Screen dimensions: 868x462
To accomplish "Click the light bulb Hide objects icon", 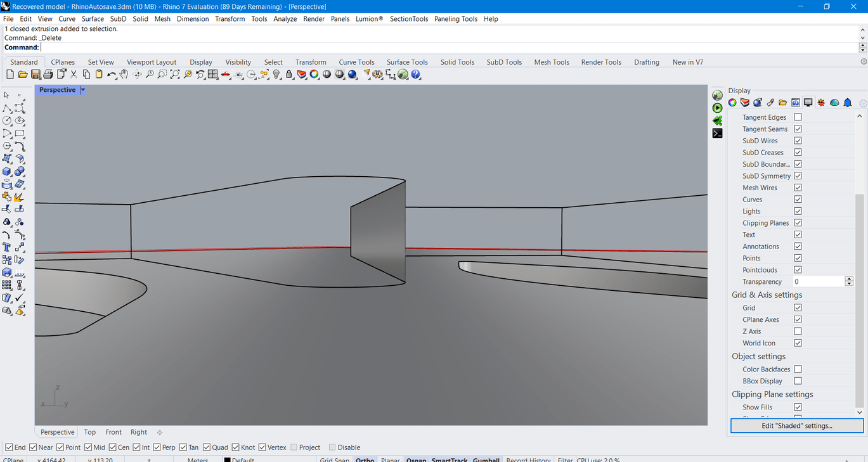I will click(276, 74).
